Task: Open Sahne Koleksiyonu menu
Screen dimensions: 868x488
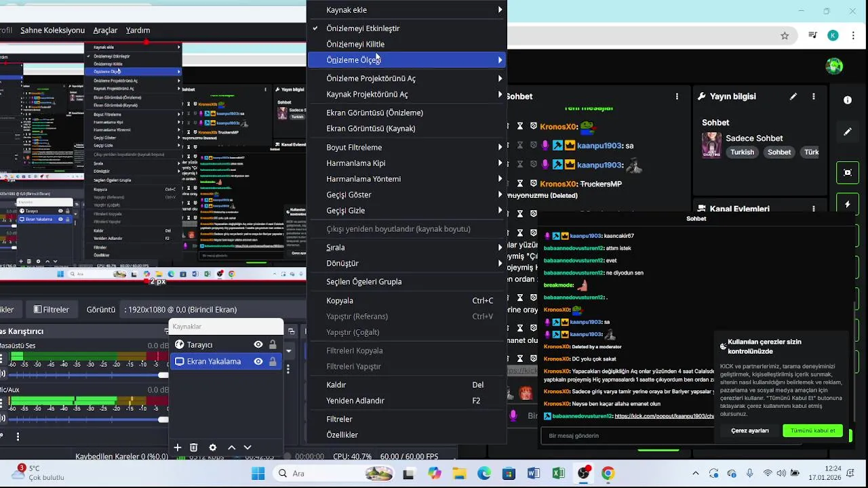Action: (52, 30)
